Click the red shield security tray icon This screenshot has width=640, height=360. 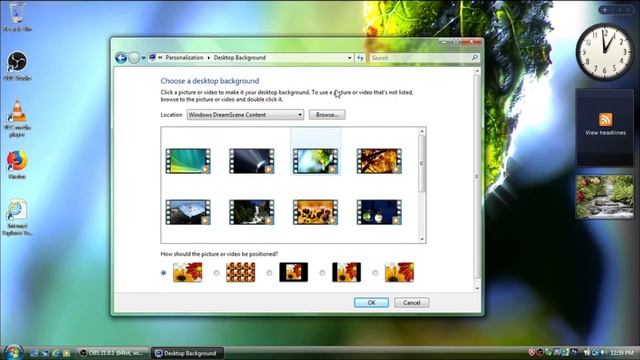[x=531, y=353]
